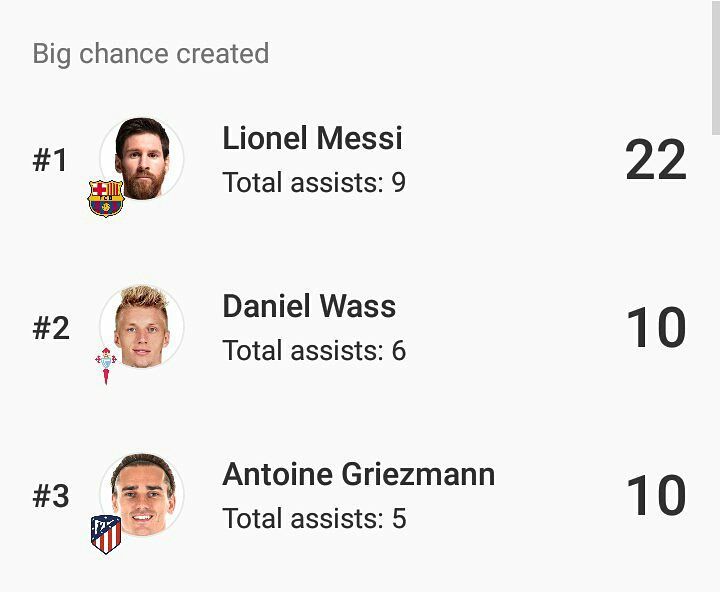The height and width of the screenshot is (592, 720).
Task: Select the #1 rank label
Action: click(x=50, y=160)
